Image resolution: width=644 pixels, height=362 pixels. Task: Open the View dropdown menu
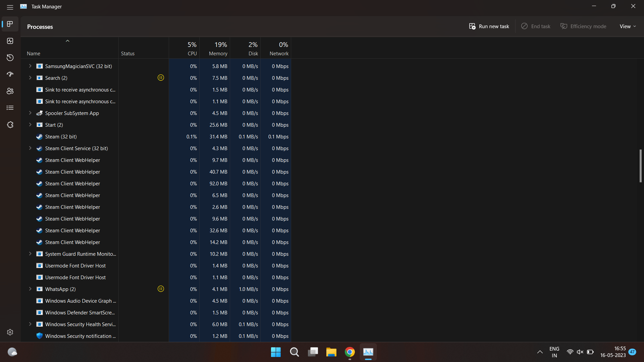(x=627, y=26)
